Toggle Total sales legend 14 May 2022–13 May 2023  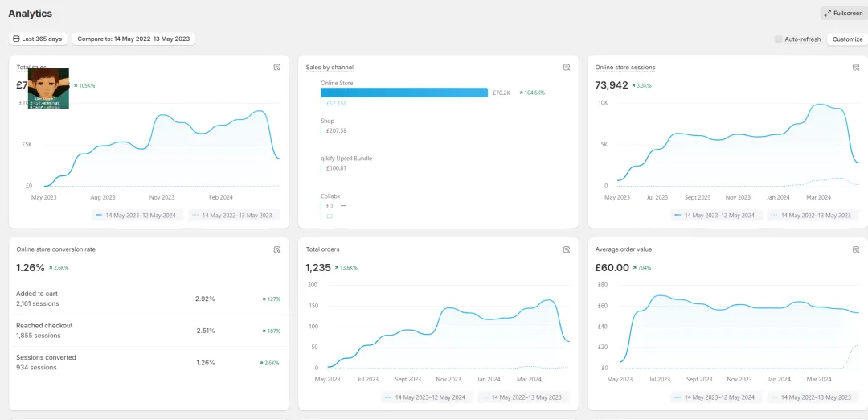[x=234, y=215]
